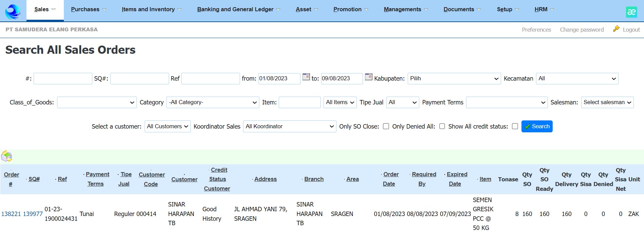Toggle Show All credit status checkbox

(515, 126)
